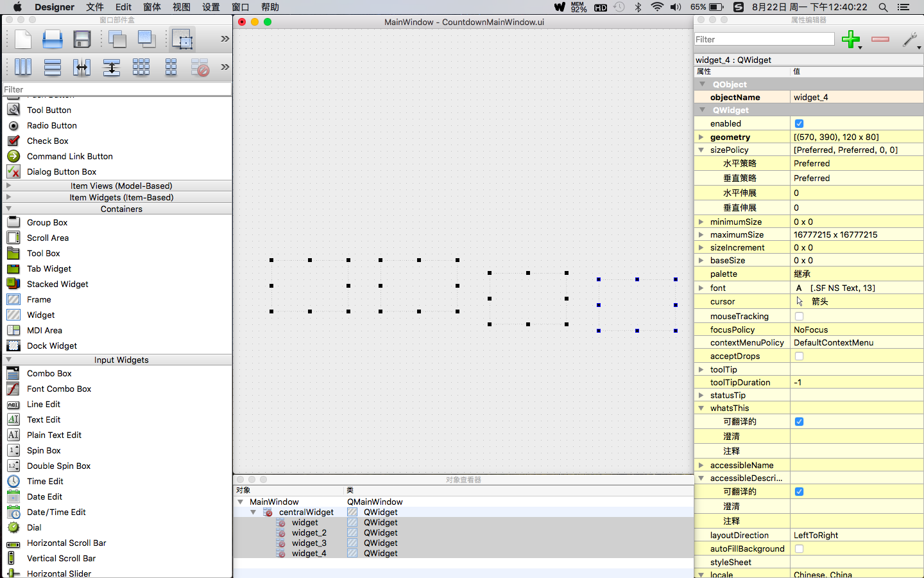
Task: Click the Property Editor filter field
Action: (764, 39)
